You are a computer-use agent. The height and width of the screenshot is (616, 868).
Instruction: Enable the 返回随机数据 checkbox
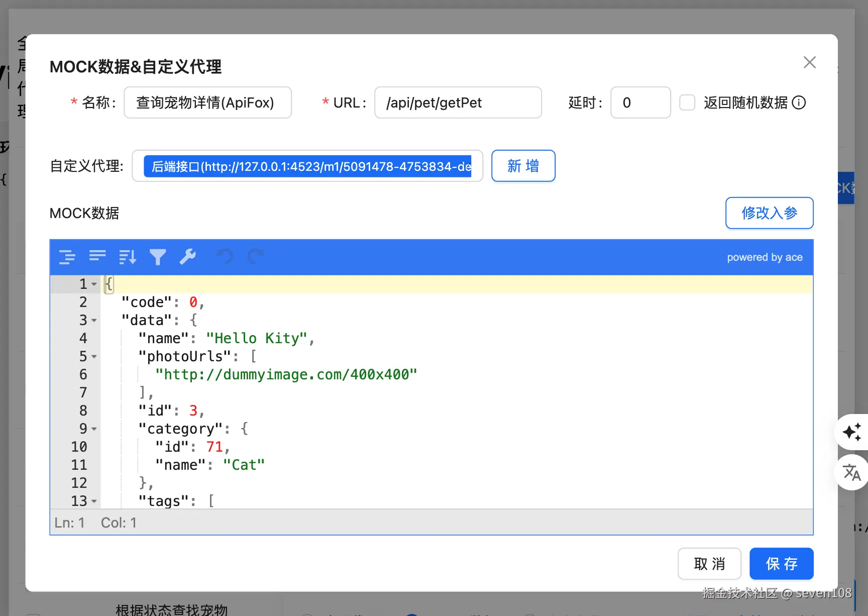(687, 102)
